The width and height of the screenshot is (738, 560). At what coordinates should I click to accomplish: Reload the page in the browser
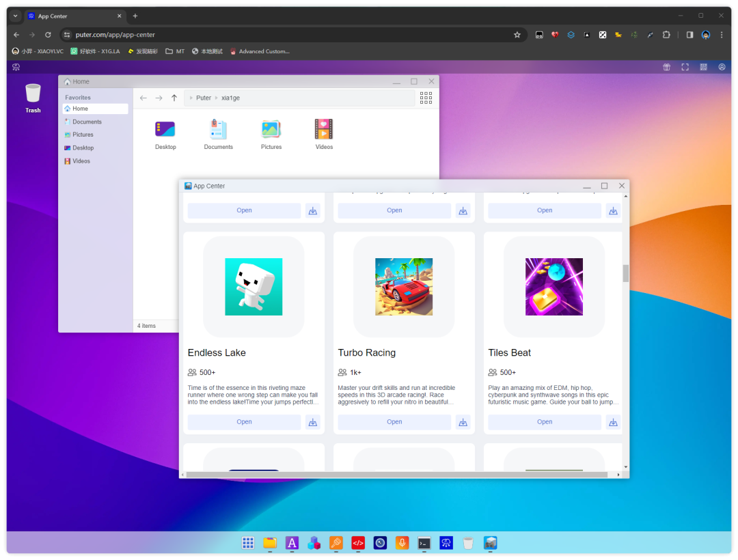(x=48, y=35)
